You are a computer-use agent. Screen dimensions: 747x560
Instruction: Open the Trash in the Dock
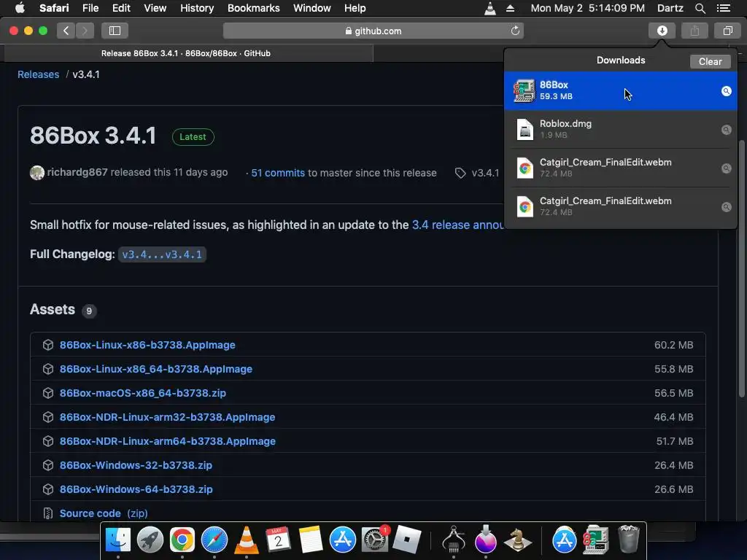tap(628, 540)
